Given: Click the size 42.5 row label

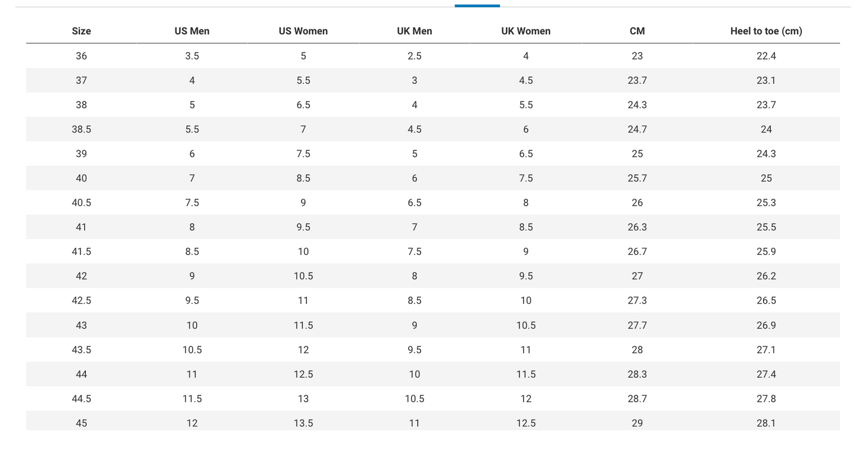Looking at the screenshot, I should [x=81, y=300].
